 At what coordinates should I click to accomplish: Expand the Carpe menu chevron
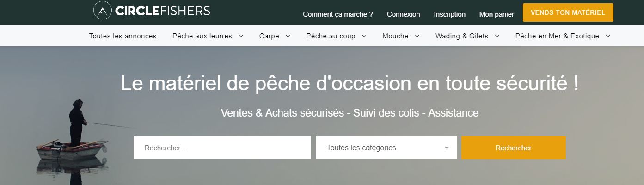tap(288, 36)
